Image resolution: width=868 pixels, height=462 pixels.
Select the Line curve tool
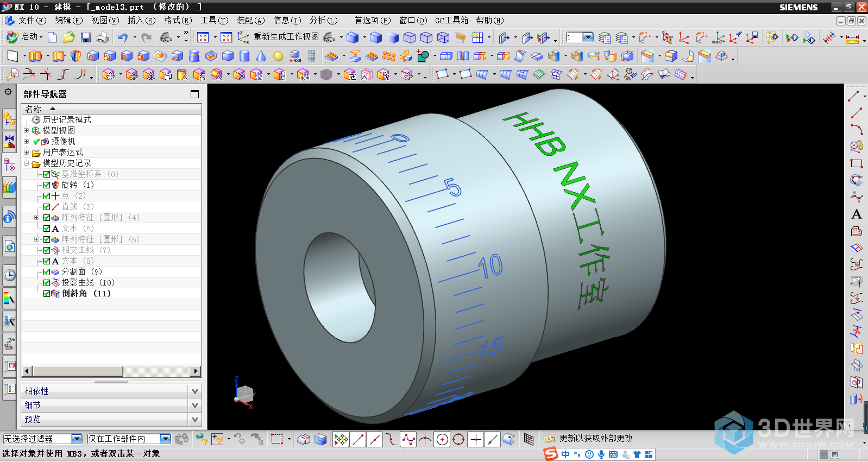(x=857, y=113)
